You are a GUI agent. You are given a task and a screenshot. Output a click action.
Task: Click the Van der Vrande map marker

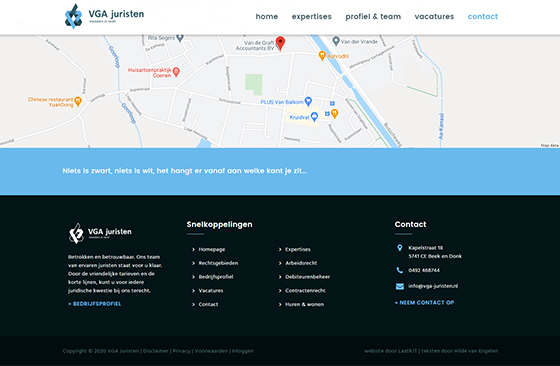(336, 41)
